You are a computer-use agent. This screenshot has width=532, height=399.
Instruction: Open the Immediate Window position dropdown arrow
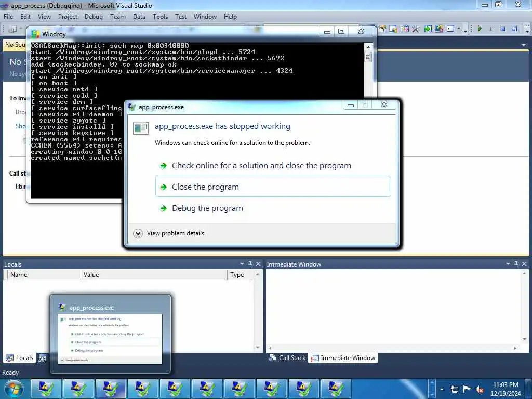508,263
